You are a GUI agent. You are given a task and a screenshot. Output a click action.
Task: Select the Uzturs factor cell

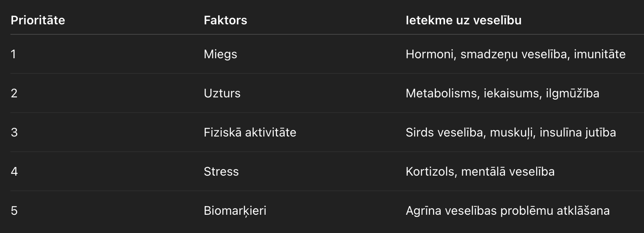(222, 93)
